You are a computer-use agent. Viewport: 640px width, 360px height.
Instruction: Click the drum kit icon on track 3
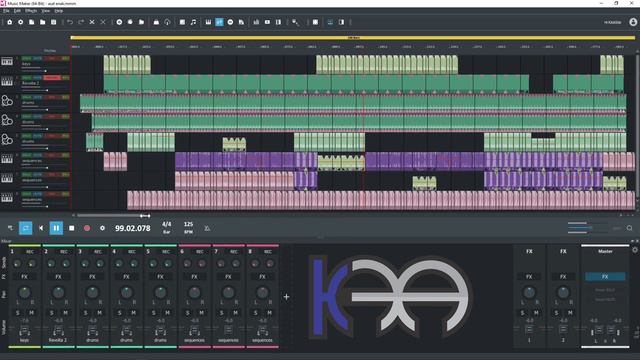(7, 100)
